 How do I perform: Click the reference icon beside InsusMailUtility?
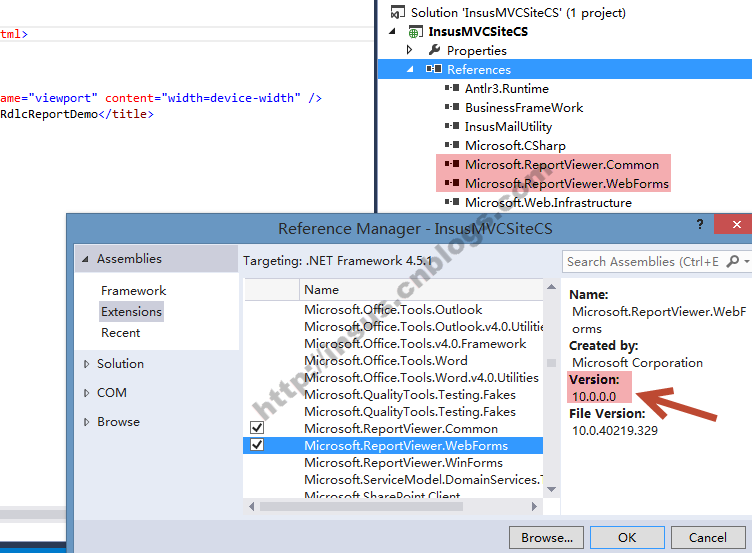(x=452, y=126)
